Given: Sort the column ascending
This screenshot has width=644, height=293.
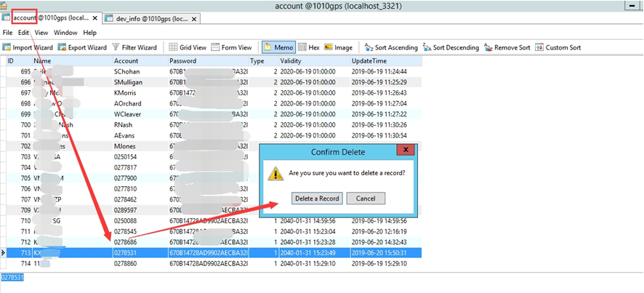Looking at the screenshot, I should (391, 47).
